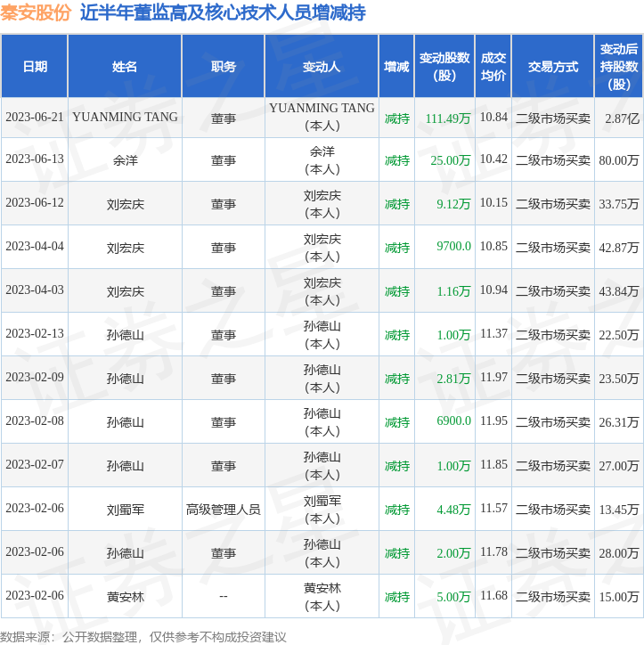
Task: Click the date cell 2023-02-09
Action: click(35, 377)
